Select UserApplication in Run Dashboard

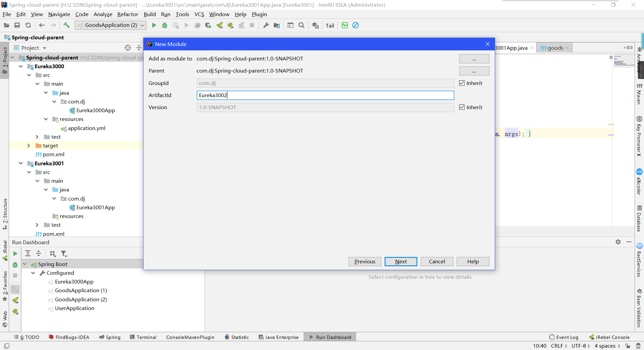click(x=74, y=308)
